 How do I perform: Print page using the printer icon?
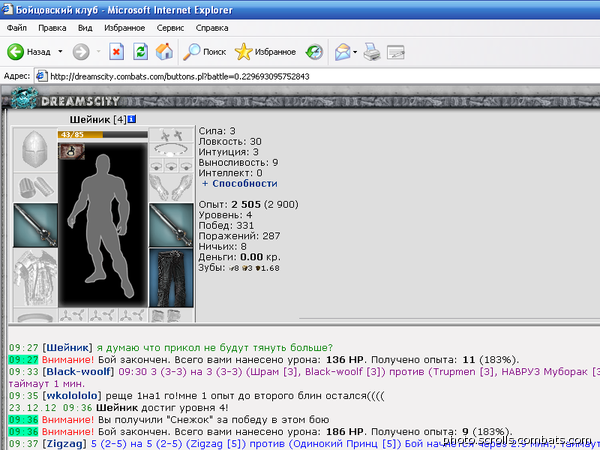click(x=372, y=52)
